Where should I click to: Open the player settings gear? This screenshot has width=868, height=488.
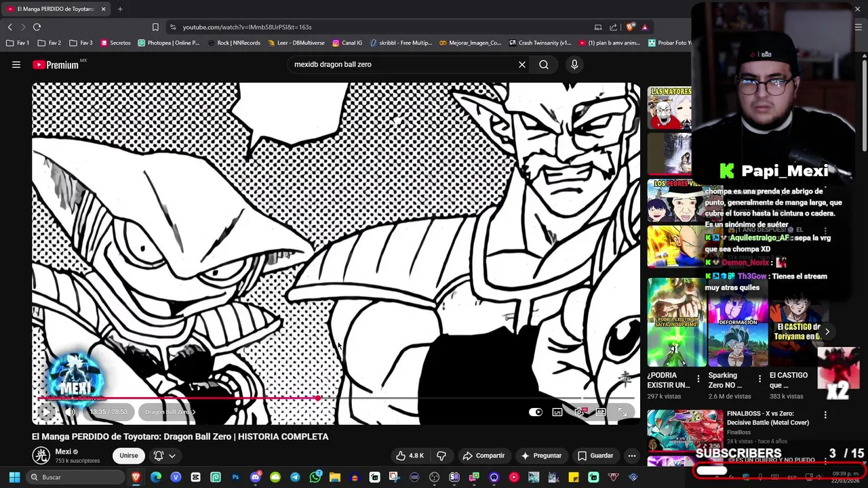click(579, 412)
